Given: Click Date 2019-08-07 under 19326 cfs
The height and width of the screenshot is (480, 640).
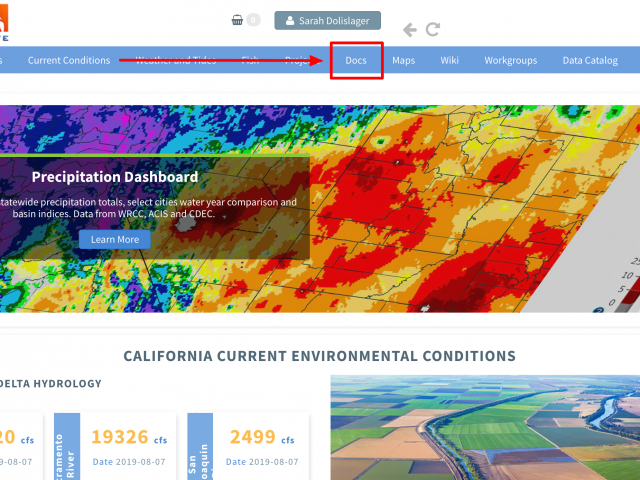Looking at the screenshot, I should pyautogui.click(x=129, y=462).
